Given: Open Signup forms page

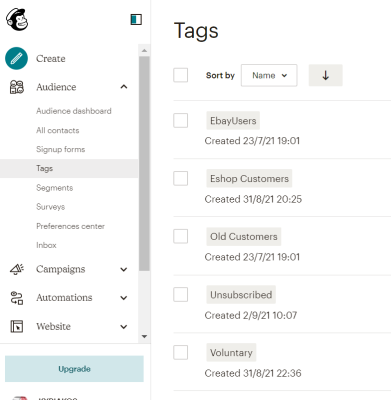Looking at the screenshot, I should point(60,149).
